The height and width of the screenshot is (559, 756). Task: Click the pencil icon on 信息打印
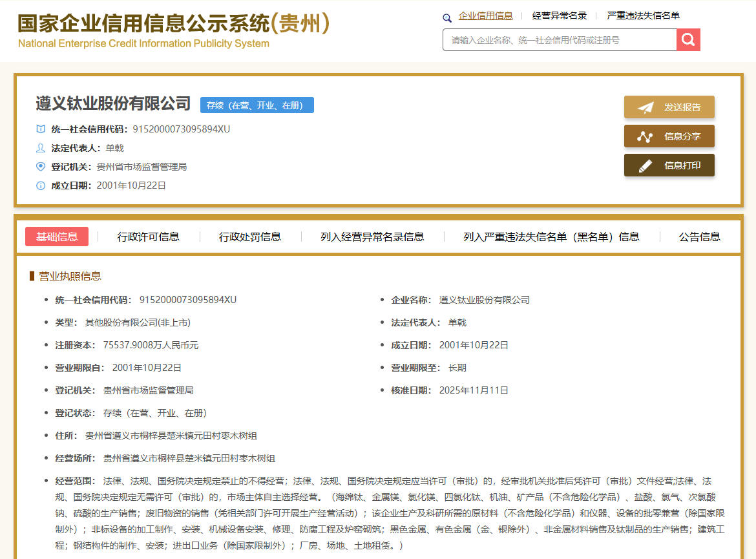pyautogui.click(x=645, y=166)
